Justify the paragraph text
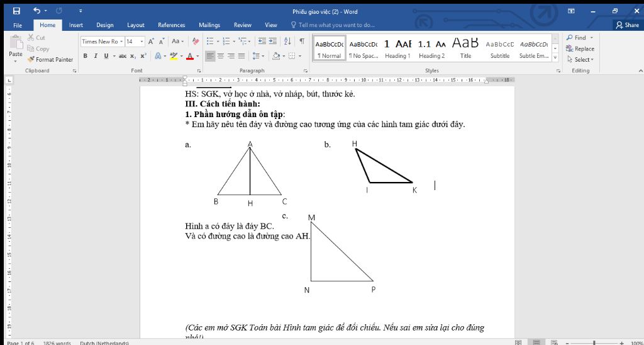This screenshot has height=345, width=644. [x=241, y=56]
